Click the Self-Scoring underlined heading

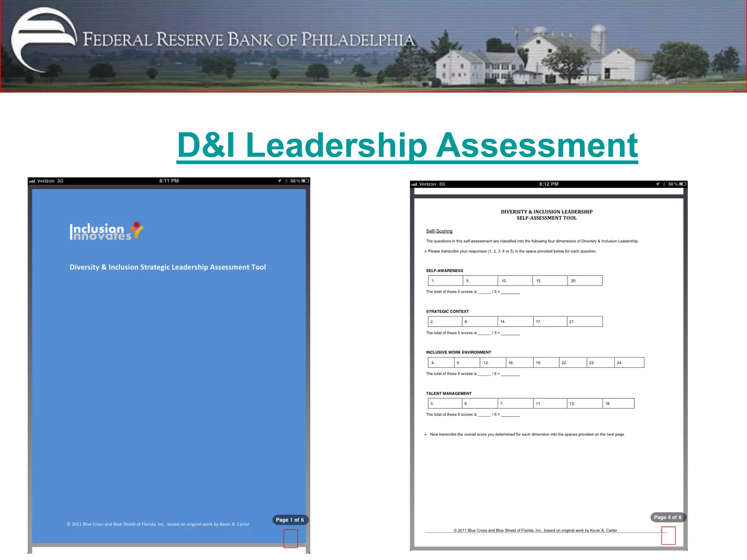(439, 231)
